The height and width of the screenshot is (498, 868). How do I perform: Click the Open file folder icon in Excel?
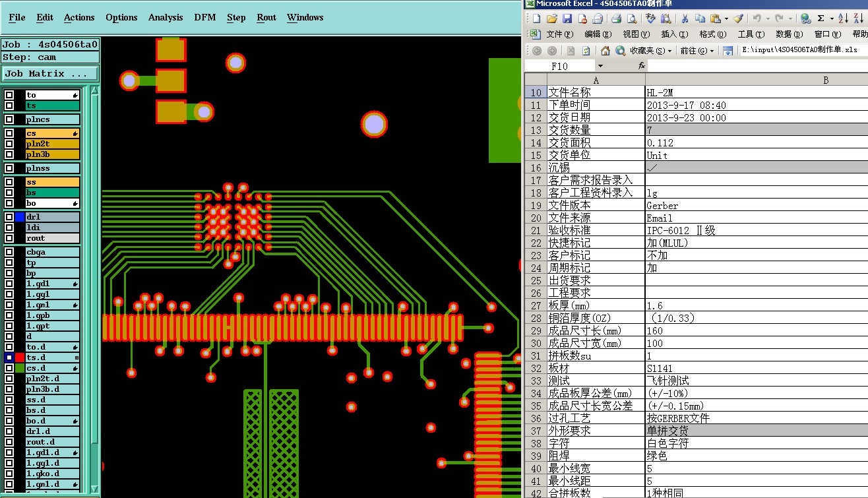click(552, 18)
